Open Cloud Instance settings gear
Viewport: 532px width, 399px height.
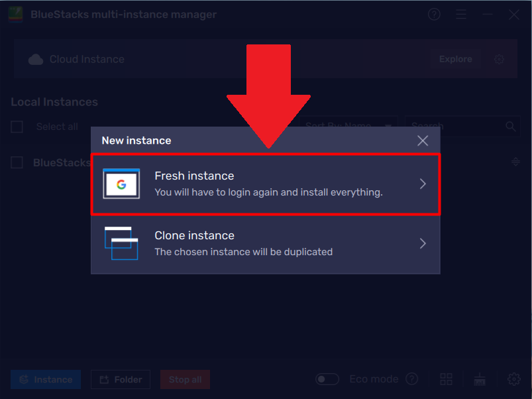click(499, 60)
